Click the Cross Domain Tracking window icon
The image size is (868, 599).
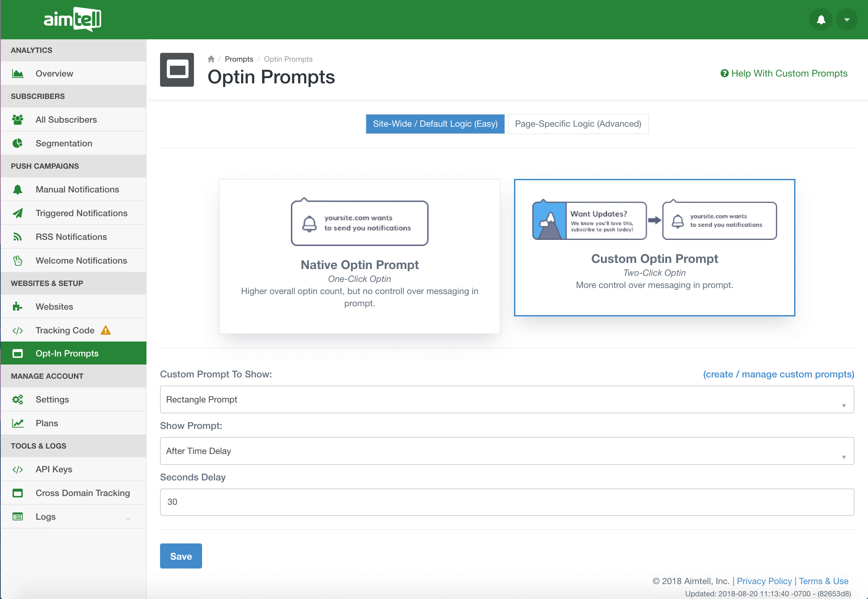[18, 493]
